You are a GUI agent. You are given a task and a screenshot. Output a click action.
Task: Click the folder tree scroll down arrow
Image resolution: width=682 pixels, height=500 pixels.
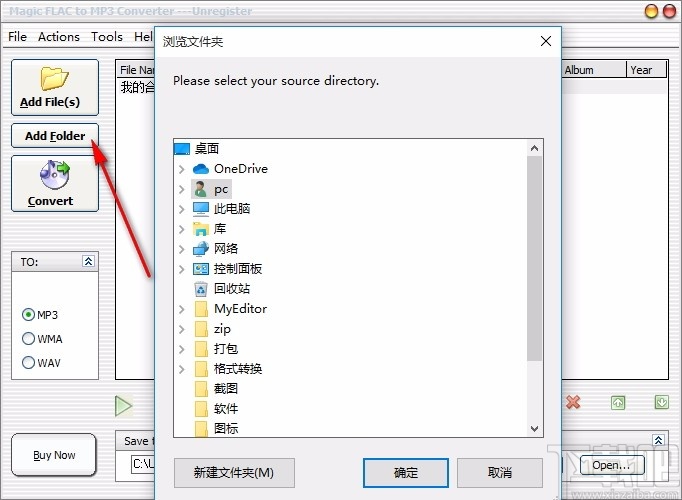coord(535,429)
